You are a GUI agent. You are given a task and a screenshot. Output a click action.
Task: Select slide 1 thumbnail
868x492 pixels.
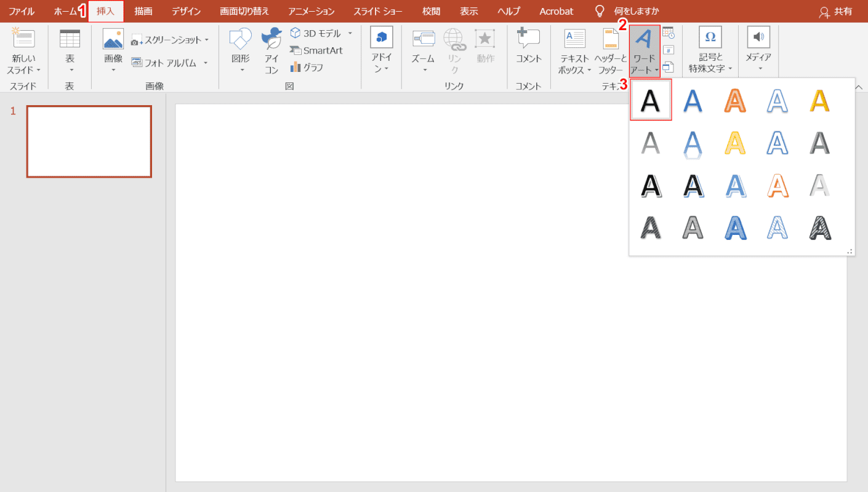89,141
